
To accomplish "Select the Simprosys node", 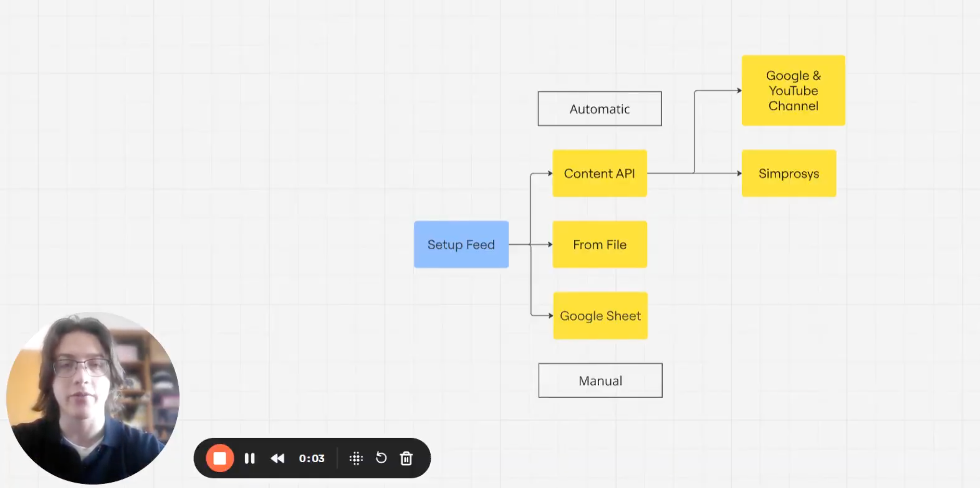I will point(788,173).
